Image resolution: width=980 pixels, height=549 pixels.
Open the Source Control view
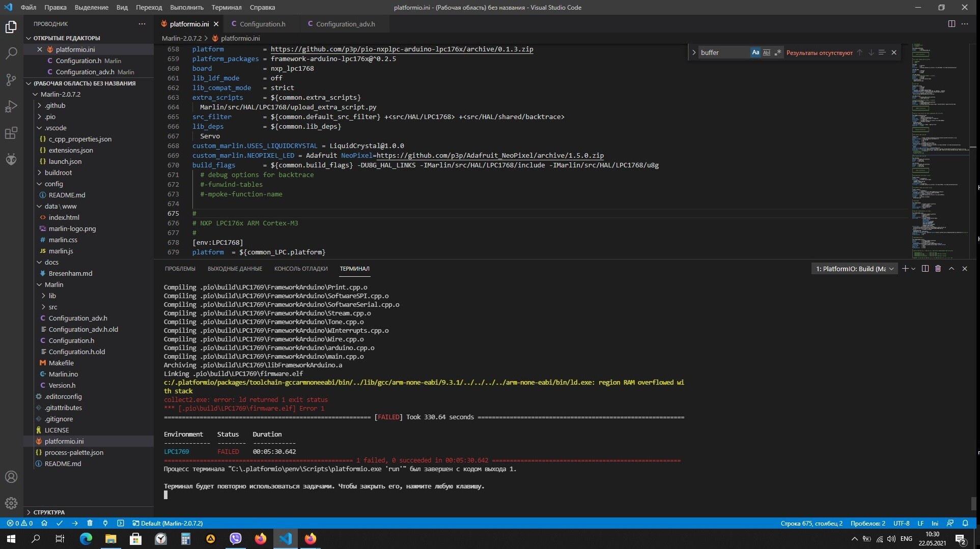(11, 80)
